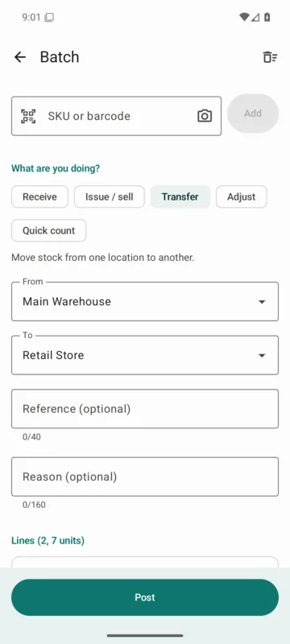Tap the 9:01 clock in status bar

[x=31, y=18]
